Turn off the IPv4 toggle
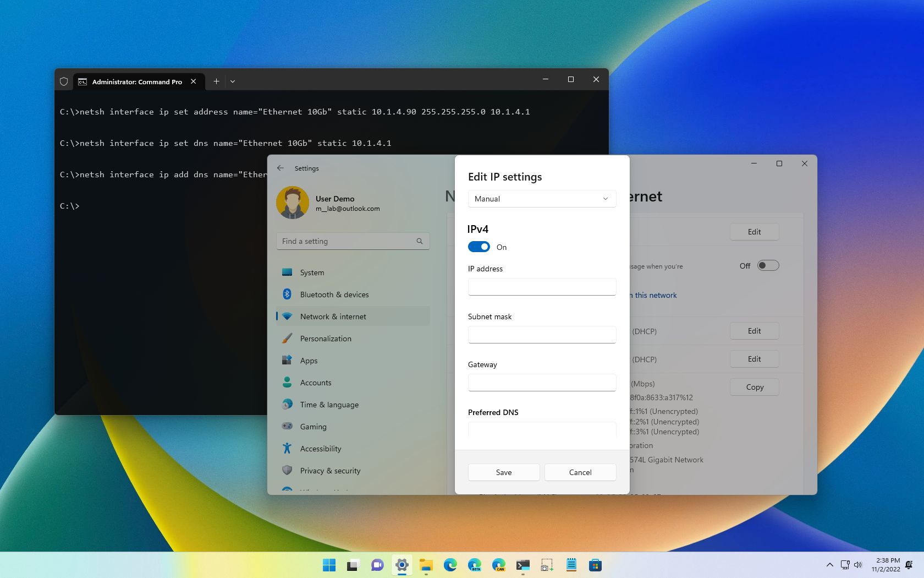924x578 pixels. (479, 247)
